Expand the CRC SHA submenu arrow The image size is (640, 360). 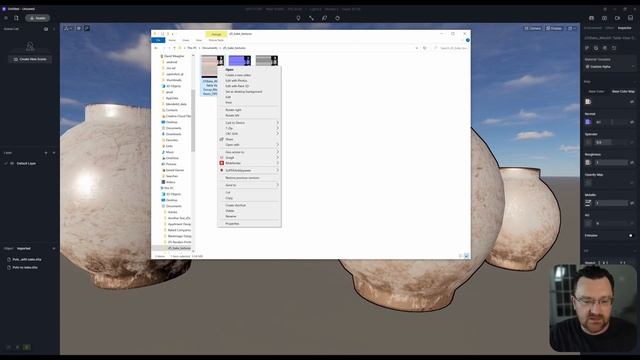[x=278, y=133]
